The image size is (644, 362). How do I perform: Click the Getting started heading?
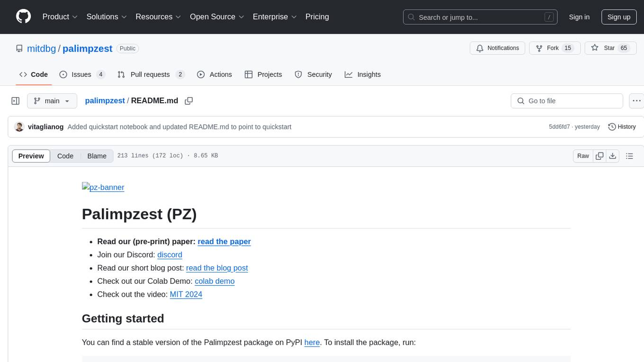pos(123,318)
